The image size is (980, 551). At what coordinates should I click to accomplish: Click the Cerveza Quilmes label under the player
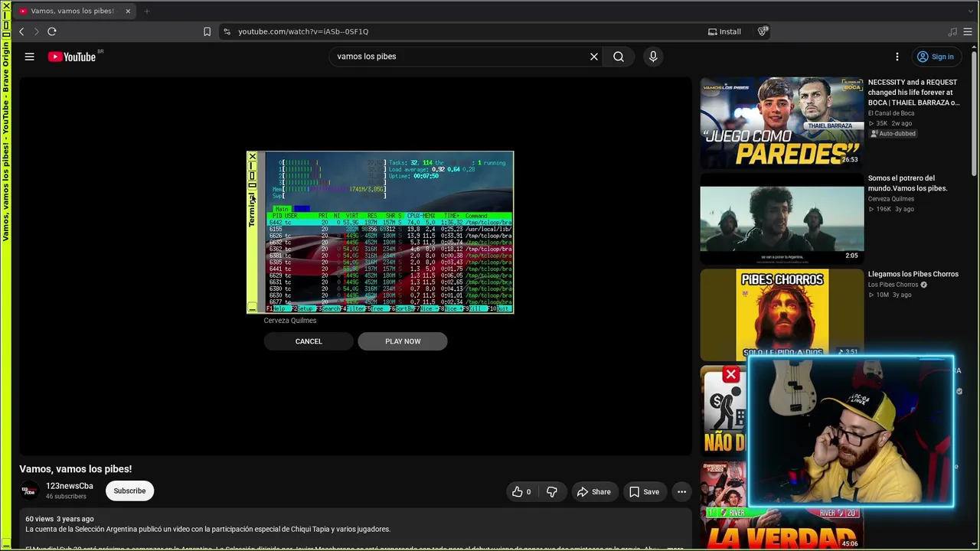(290, 321)
